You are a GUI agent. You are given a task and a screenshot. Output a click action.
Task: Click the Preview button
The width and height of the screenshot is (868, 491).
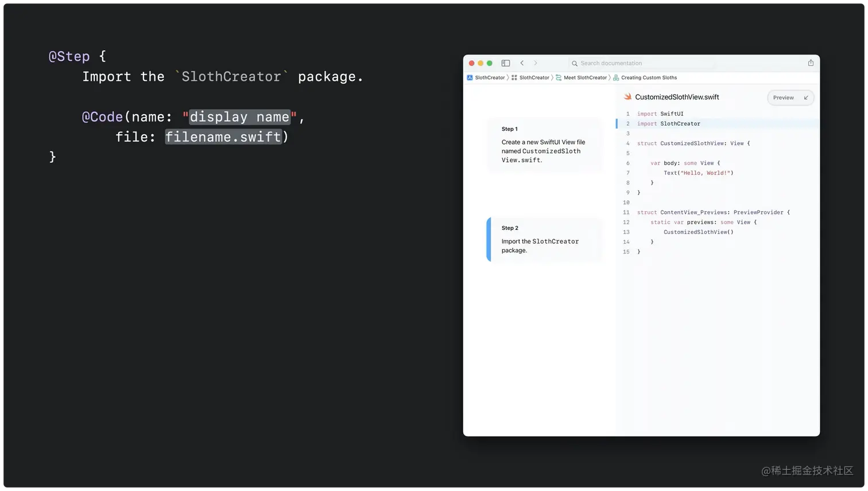(x=790, y=98)
